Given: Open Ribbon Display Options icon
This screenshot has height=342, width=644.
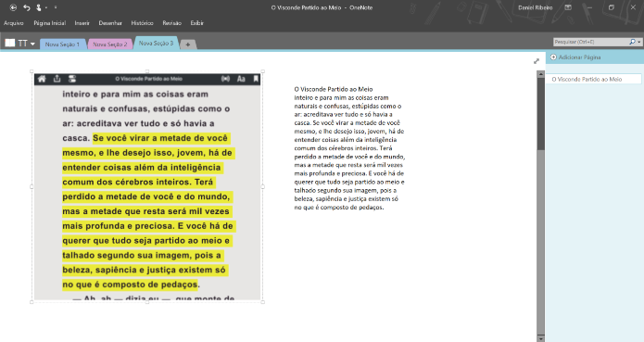Looking at the screenshot, I should click(568, 7).
